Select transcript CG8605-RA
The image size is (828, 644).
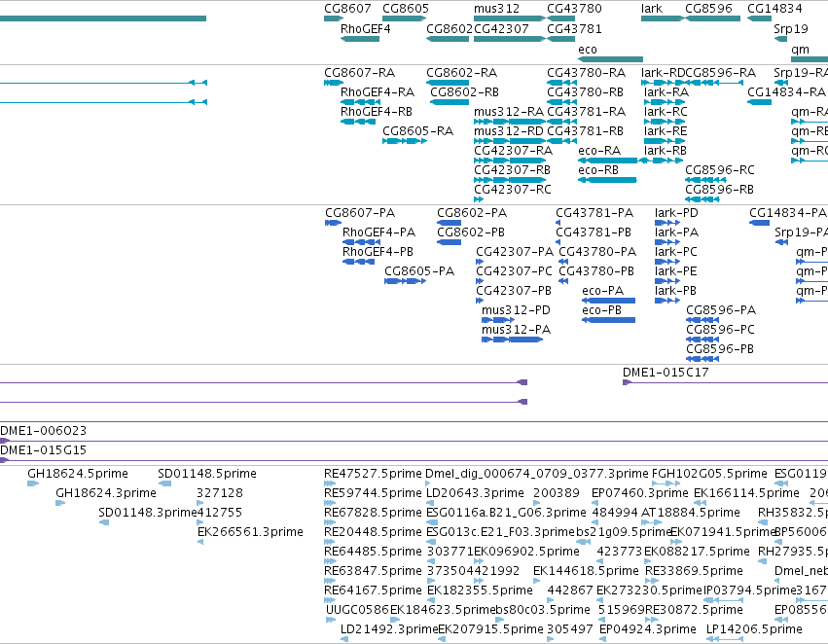point(417,131)
